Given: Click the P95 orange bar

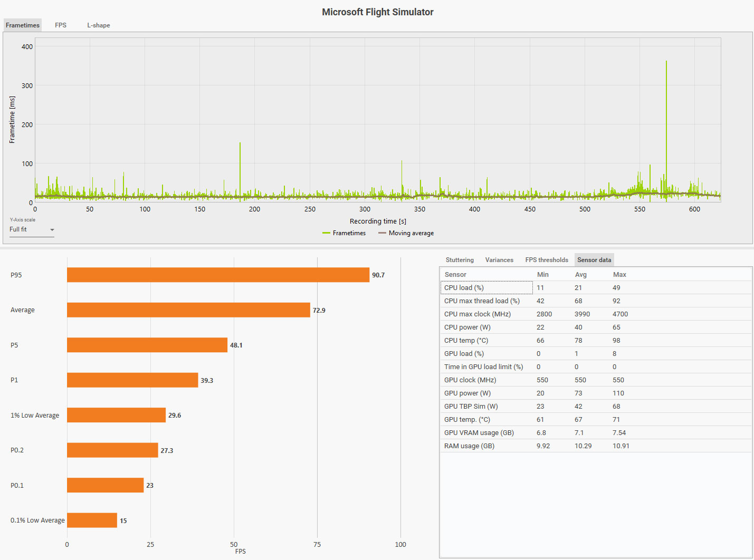Looking at the screenshot, I should pyautogui.click(x=218, y=275).
